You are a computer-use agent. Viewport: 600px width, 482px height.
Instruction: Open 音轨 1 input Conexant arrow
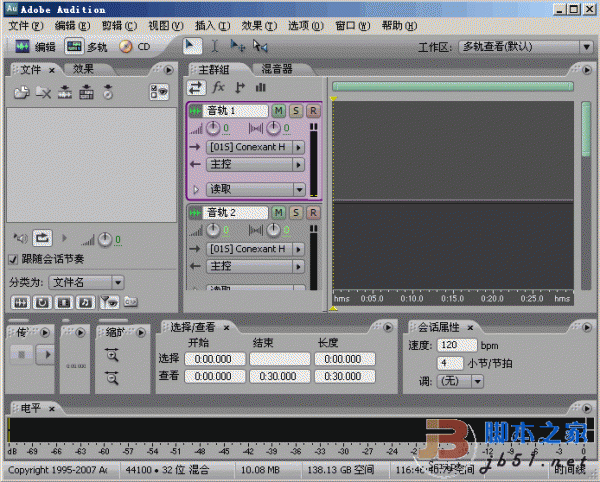pyautogui.click(x=299, y=147)
